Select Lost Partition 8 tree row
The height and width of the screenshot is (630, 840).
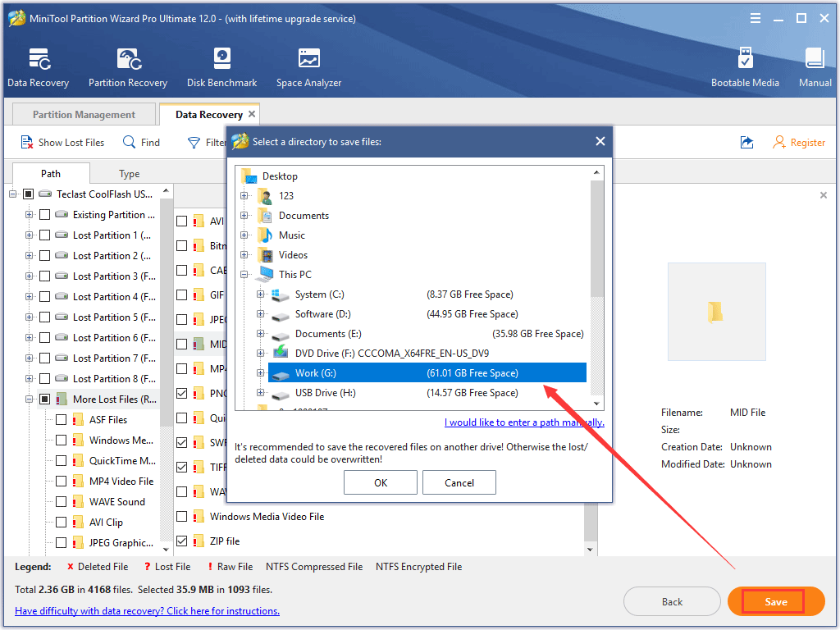click(114, 379)
